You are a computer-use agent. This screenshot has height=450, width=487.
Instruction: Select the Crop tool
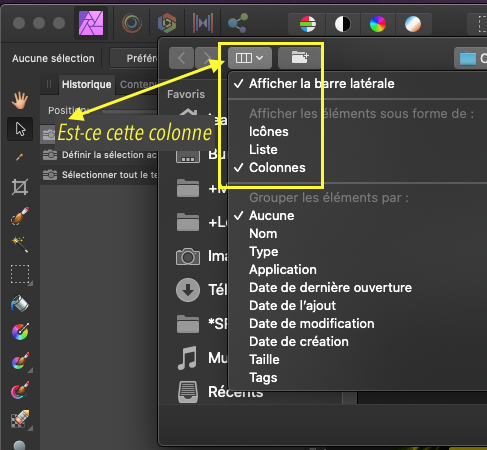coord(20,187)
